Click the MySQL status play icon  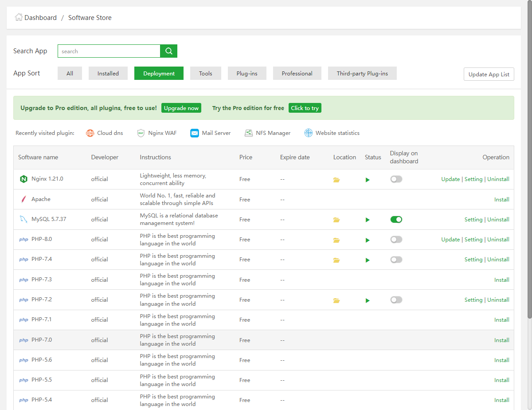tap(368, 220)
